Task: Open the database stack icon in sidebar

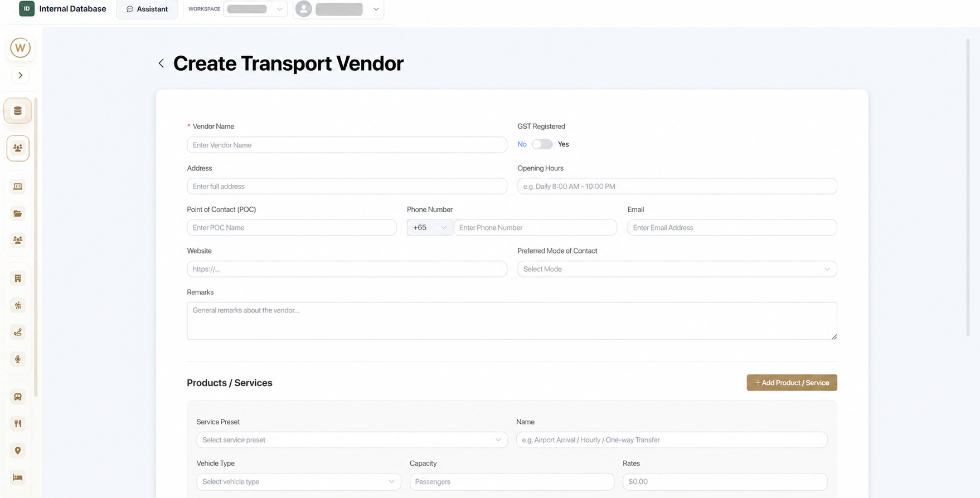Action: pos(18,111)
